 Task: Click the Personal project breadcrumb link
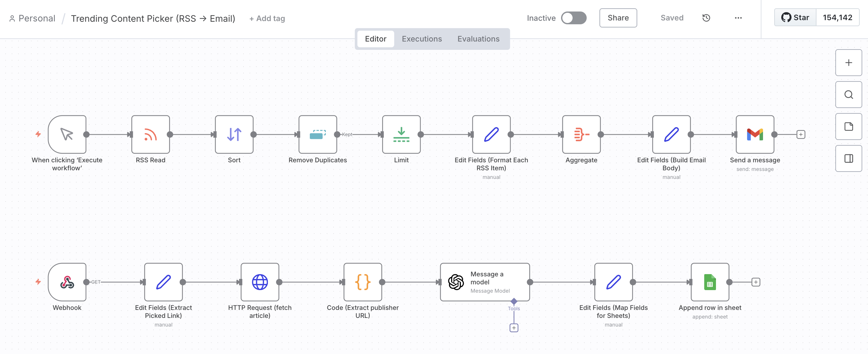[37, 18]
